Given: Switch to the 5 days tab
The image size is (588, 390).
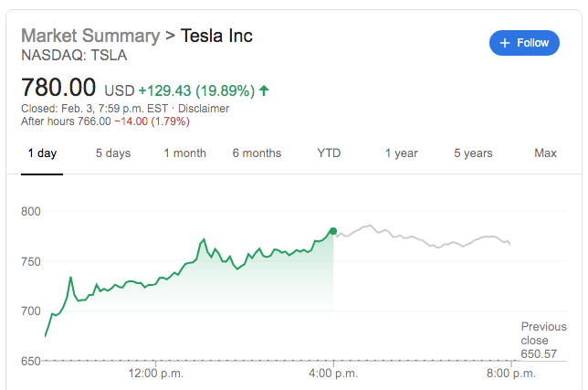Looking at the screenshot, I should tap(113, 153).
